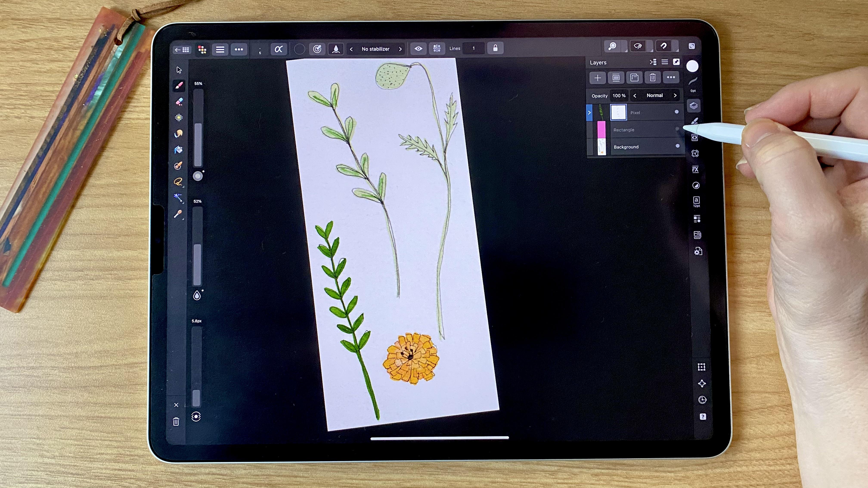Add a new layer with the plus button
The image size is (868, 488).
(597, 78)
